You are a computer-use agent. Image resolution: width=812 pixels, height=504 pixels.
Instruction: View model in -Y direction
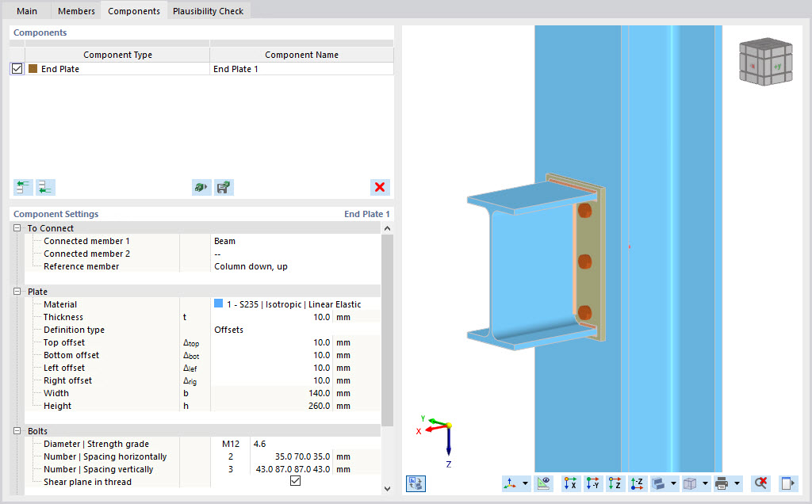point(593,483)
